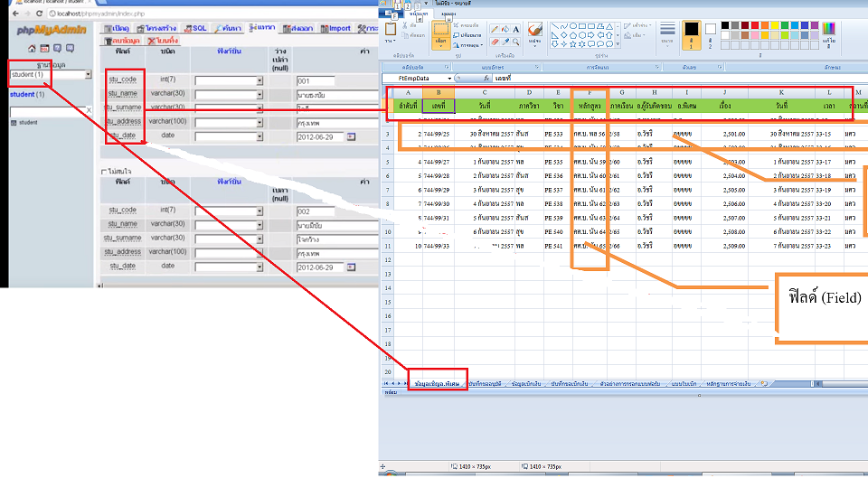Viewport: 868px width, 478px height.
Task: Click the Empty table link
Action: point(122,41)
